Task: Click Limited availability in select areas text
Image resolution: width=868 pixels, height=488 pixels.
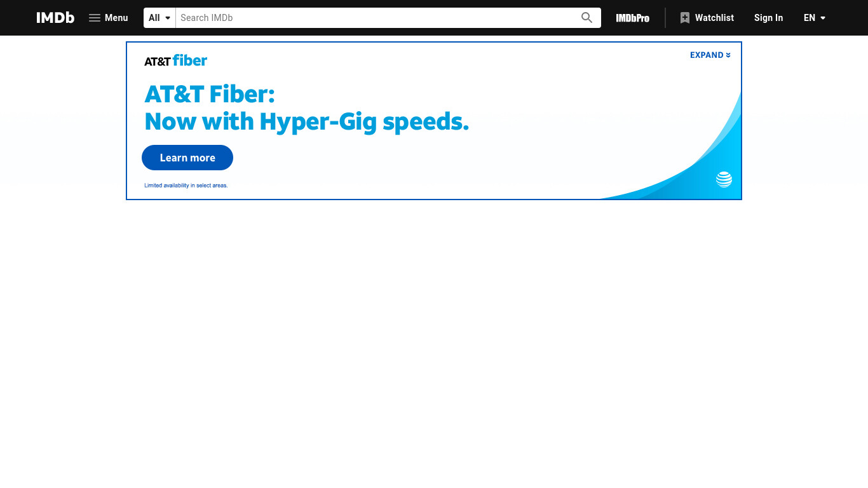Action: pos(186,186)
